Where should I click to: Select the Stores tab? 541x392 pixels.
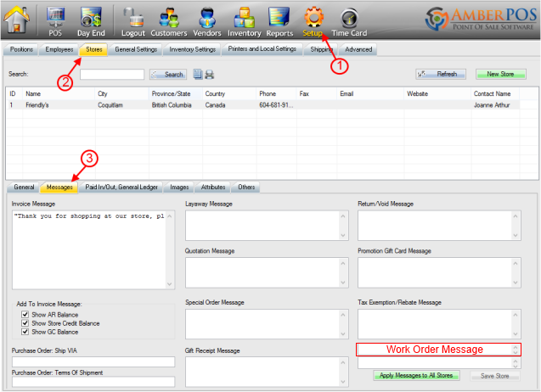[93, 49]
